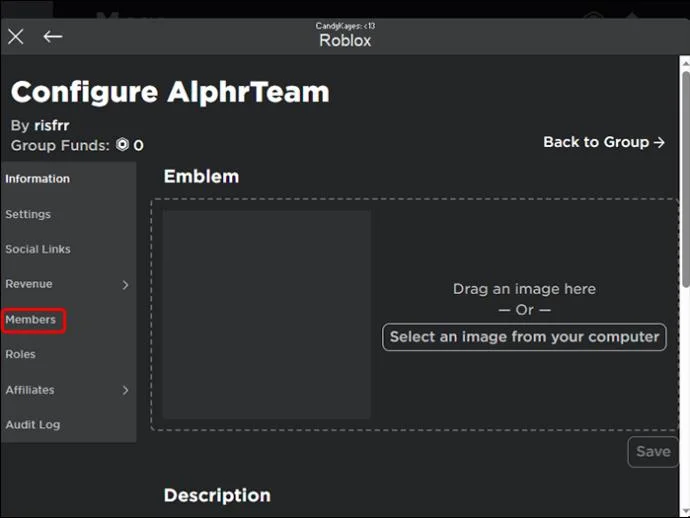The height and width of the screenshot is (518, 690).
Task: Open the Audit Log
Action: (x=33, y=425)
